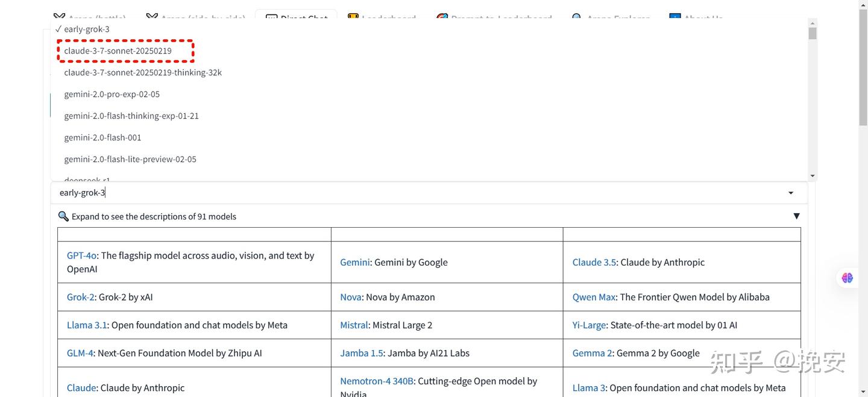Open the Qwen Max link
Screen dimensions: 868x397
click(594, 297)
